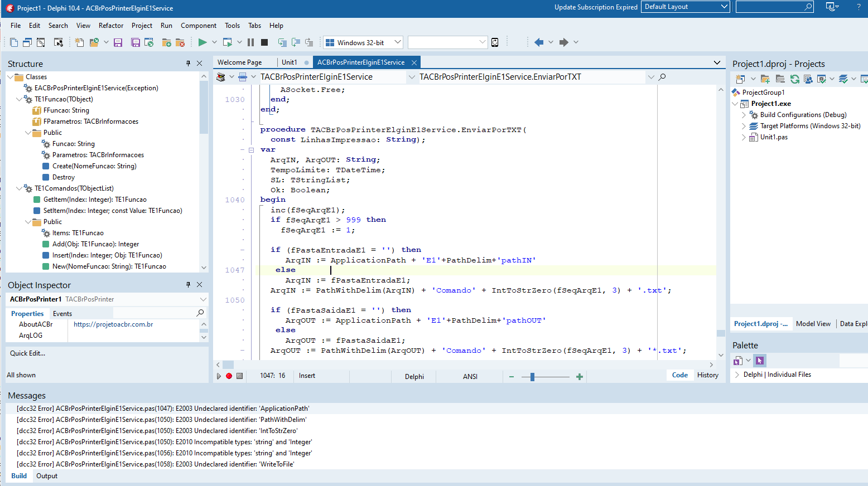Screen dimensions: 868x486
Task: Open the EnviarPorTXT method dropdown
Action: (650, 77)
